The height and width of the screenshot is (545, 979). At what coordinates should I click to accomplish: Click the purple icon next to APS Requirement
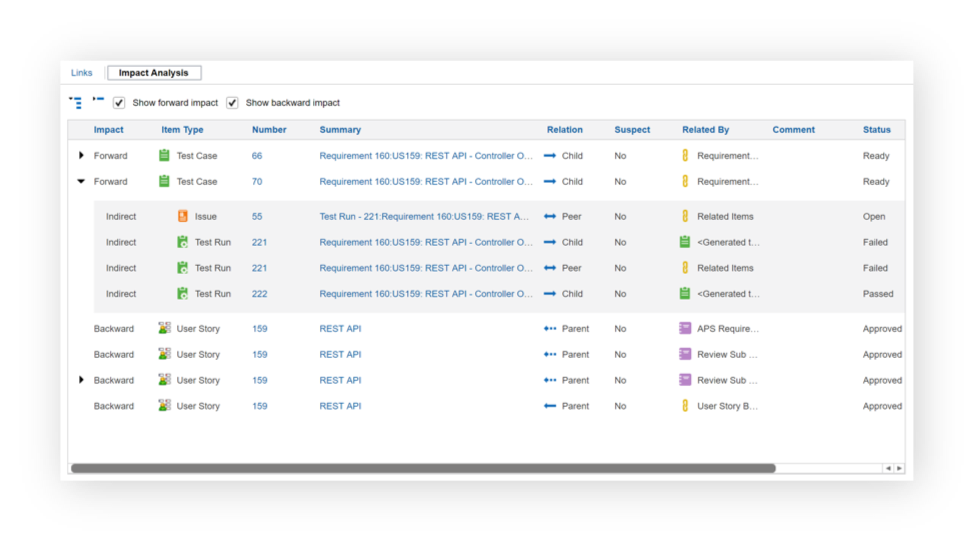pyautogui.click(x=685, y=329)
